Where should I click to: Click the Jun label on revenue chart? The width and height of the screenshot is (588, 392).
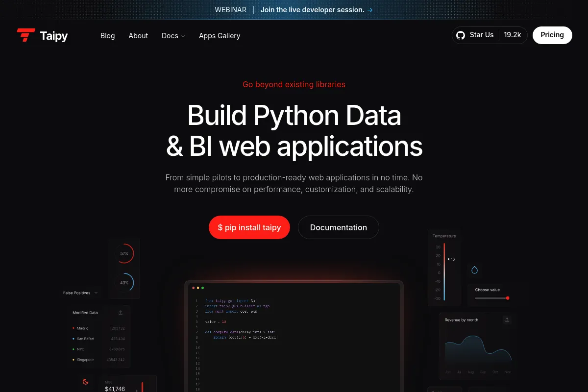click(448, 372)
